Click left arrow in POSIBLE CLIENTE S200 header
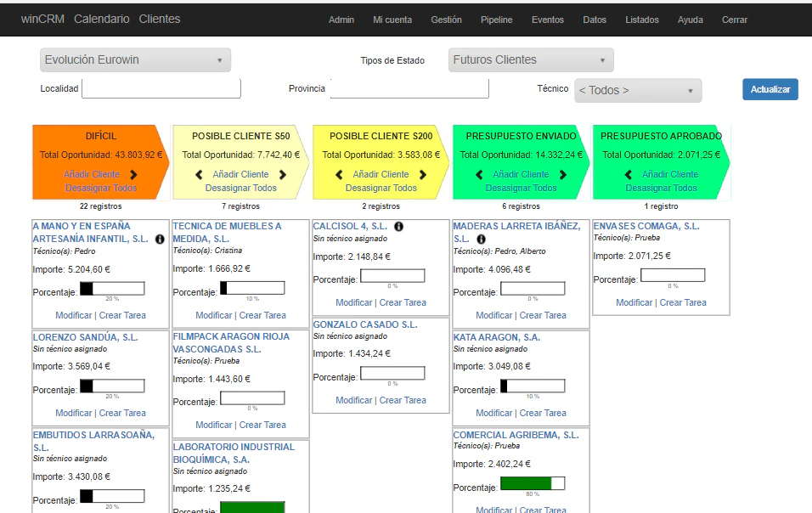 [339, 174]
